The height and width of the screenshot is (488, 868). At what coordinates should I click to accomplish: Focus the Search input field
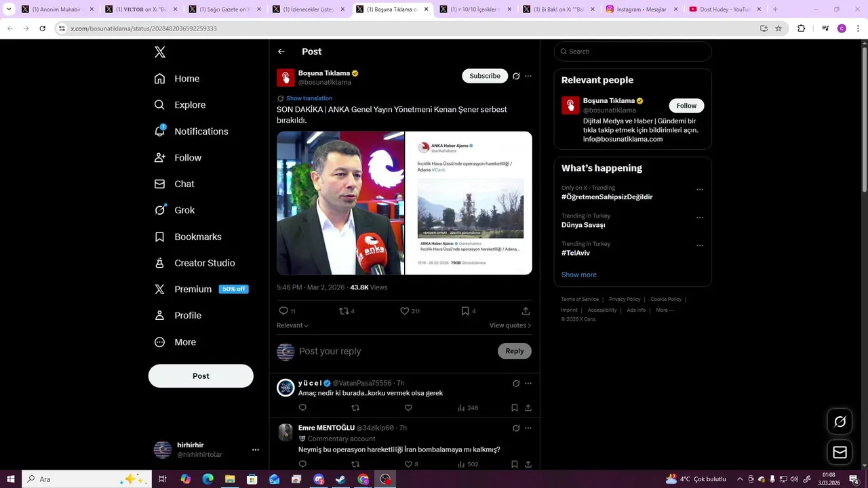633,52
